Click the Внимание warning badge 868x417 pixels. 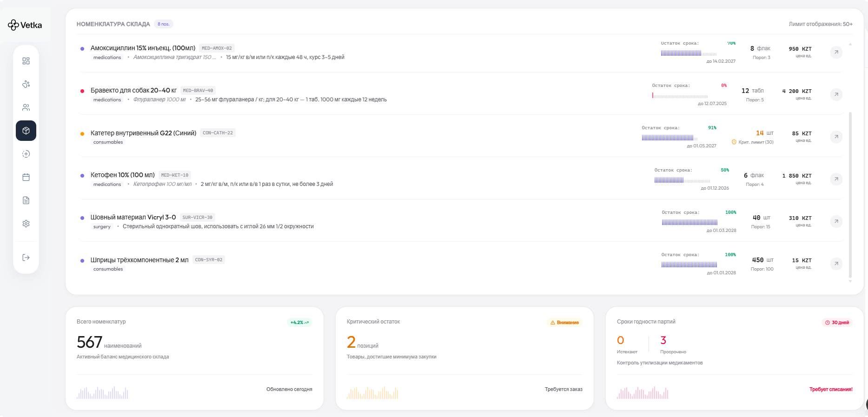564,323
